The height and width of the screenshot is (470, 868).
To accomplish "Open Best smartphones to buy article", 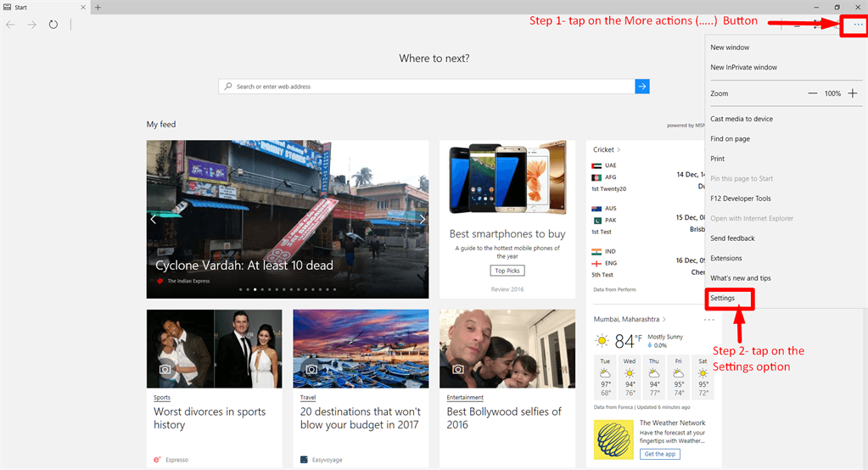I will [x=507, y=234].
